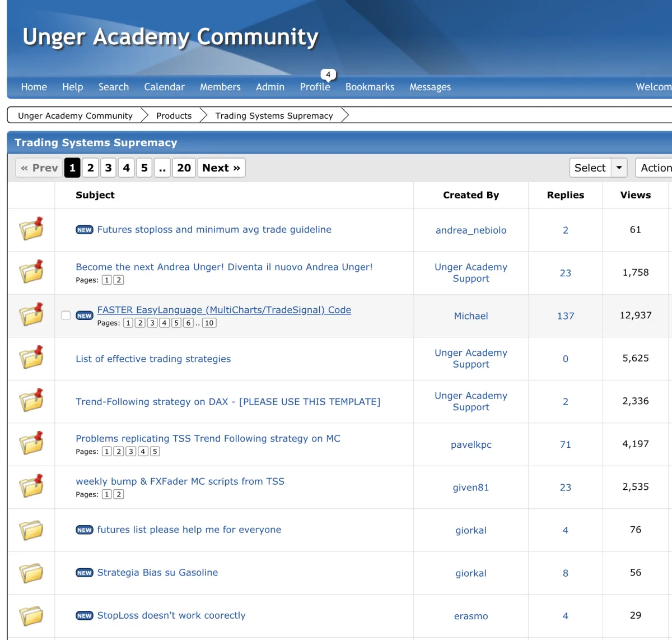This screenshot has height=640, width=672.
Task: View andrea_nebiolo user profile
Action: pyautogui.click(x=471, y=230)
